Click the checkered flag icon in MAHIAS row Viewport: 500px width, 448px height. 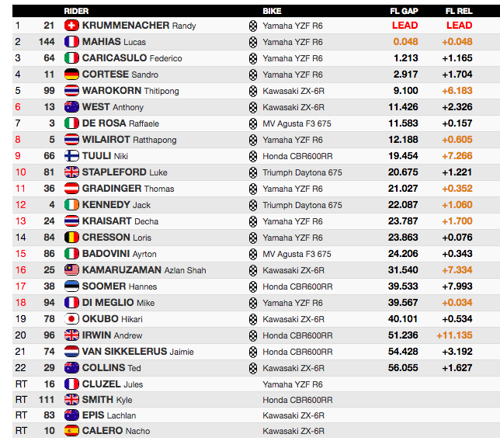[253, 42]
